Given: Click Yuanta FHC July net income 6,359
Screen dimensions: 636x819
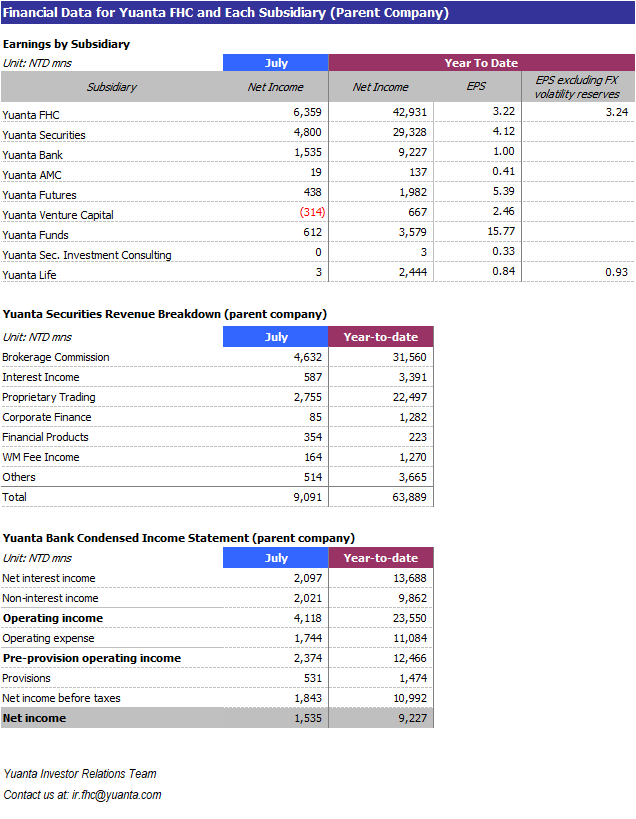Looking at the screenshot, I should click(307, 112).
